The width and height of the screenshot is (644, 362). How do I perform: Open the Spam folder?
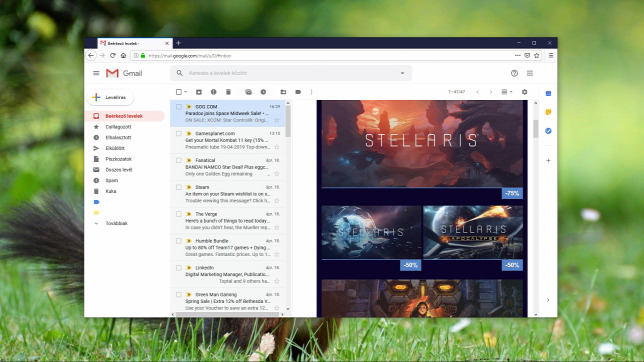pos(112,180)
